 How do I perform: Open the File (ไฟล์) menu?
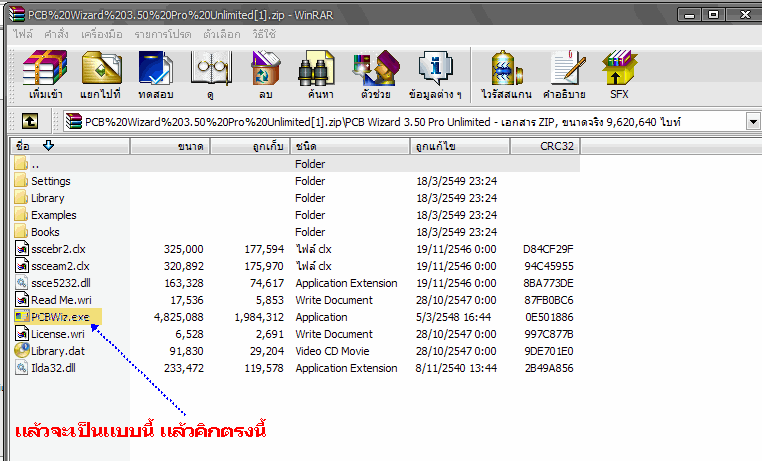click(23, 34)
